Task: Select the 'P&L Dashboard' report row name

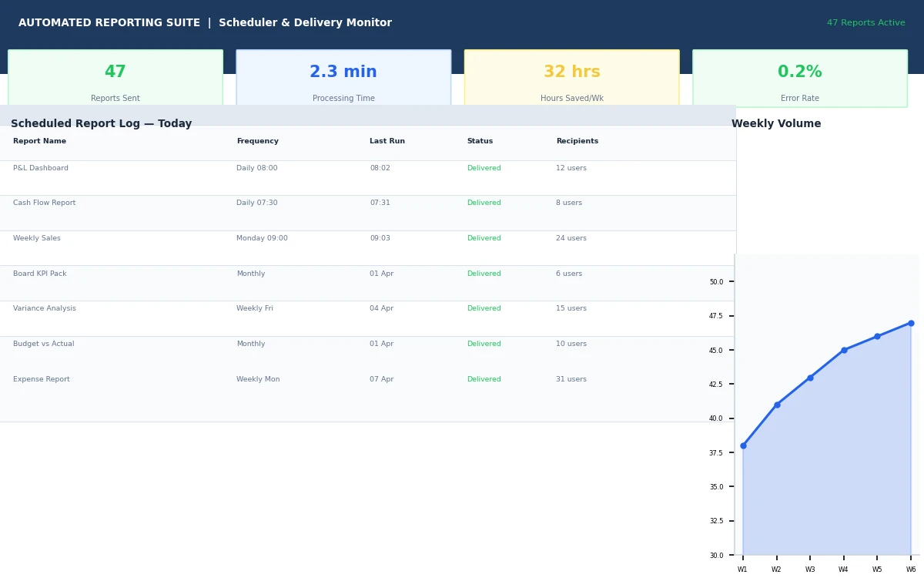Action: pyautogui.click(x=41, y=168)
